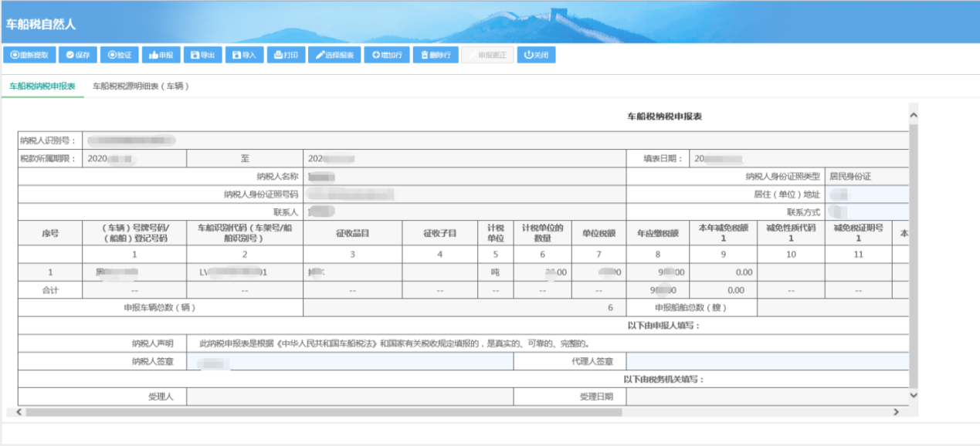The image size is (980, 446).
Task: Save the form with 保存 button
Action: (x=78, y=55)
